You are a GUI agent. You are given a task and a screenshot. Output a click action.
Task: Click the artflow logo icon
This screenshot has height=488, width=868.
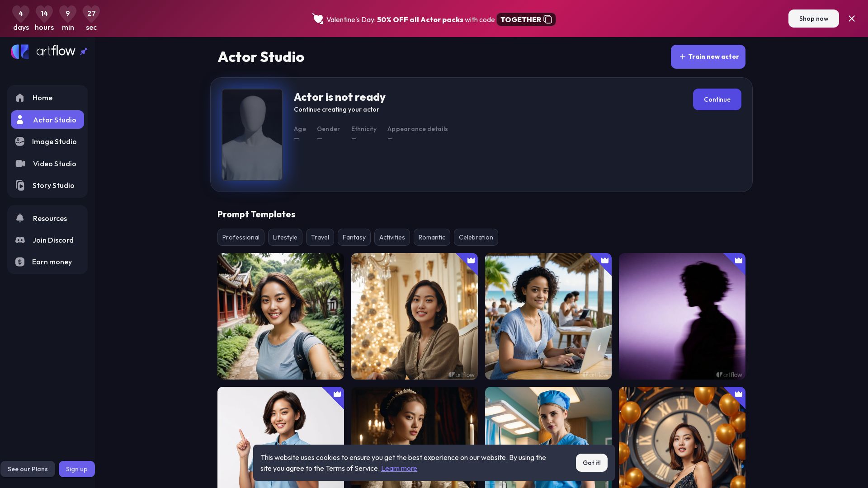click(20, 52)
